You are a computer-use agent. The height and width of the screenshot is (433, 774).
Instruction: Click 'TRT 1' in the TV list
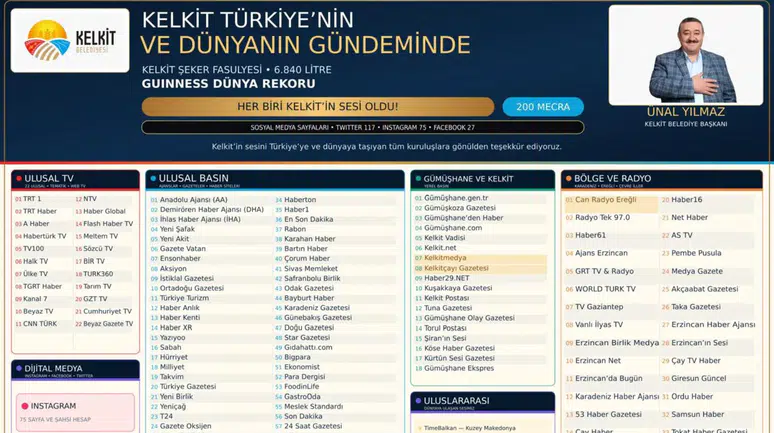[x=33, y=199]
